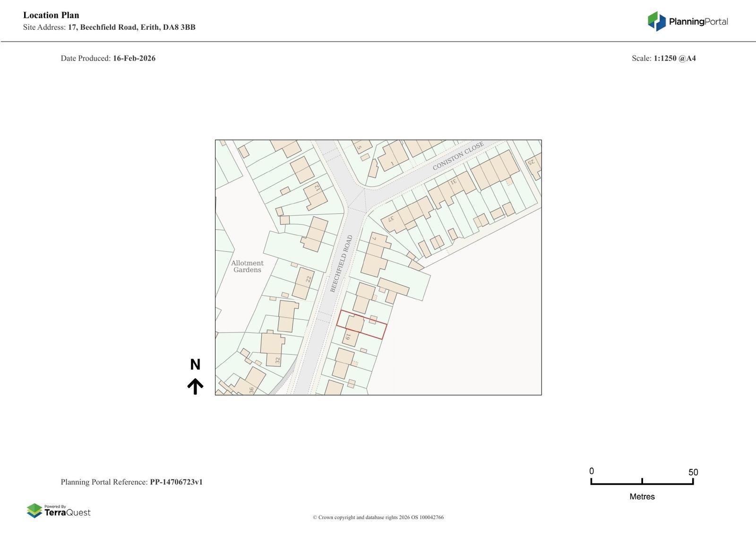Click the Beechfield Road street label

(x=341, y=263)
